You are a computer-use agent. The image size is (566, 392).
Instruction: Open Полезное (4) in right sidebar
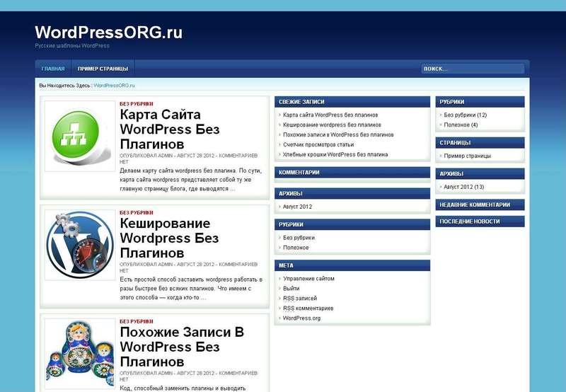click(461, 125)
